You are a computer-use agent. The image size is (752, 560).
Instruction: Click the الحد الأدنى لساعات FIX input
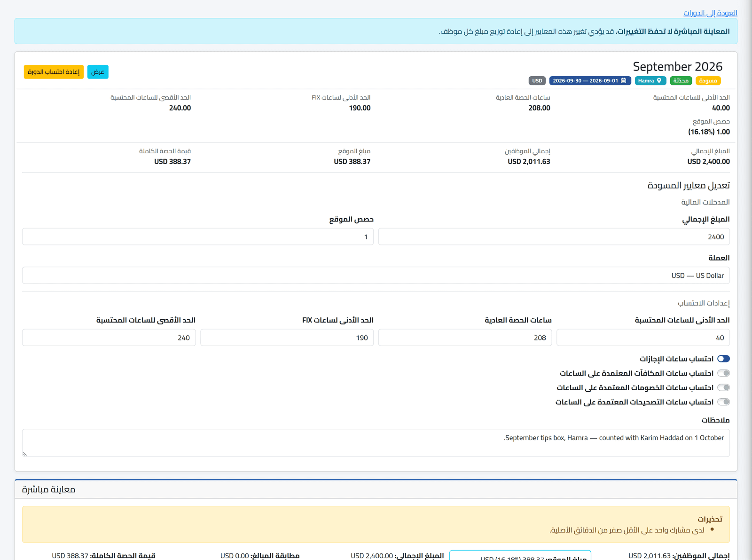[287, 338]
